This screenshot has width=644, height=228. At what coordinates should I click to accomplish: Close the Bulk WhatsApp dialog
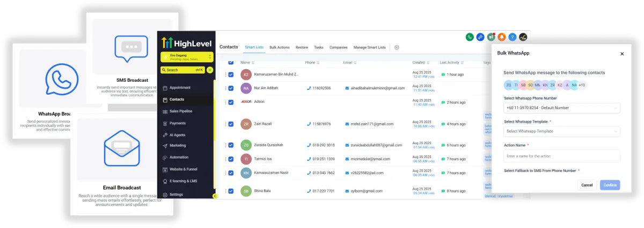click(x=622, y=54)
